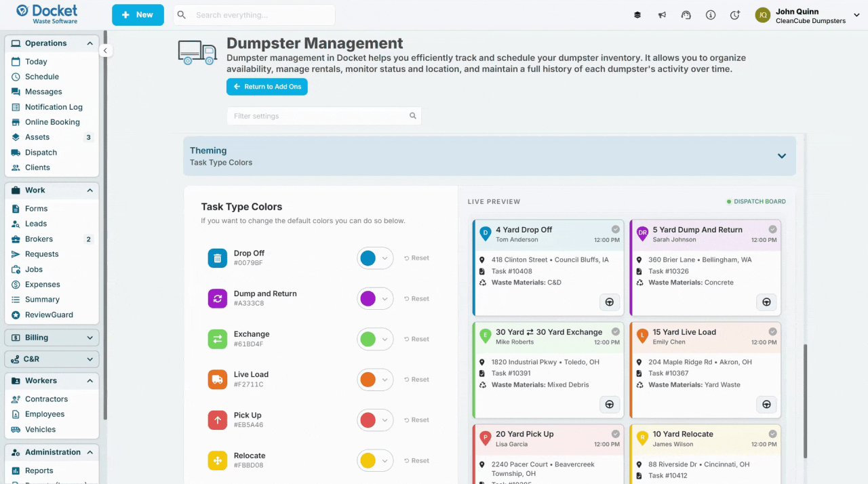Focus the Filter settings field
This screenshot has height=484, width=868.
[324, 116]
